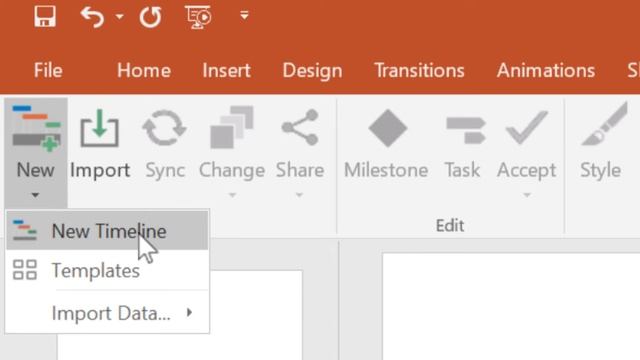The height and width of the screenshot is (360, 640).
Task: Click the Import icon in ribbon
Action: (x=100, y=128)
